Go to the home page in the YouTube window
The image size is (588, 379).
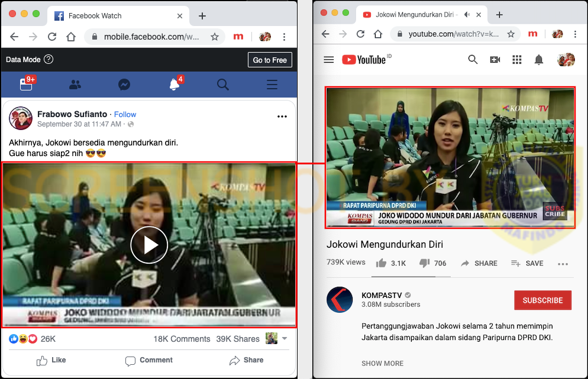pyautogui.click(x=378, y=34)
